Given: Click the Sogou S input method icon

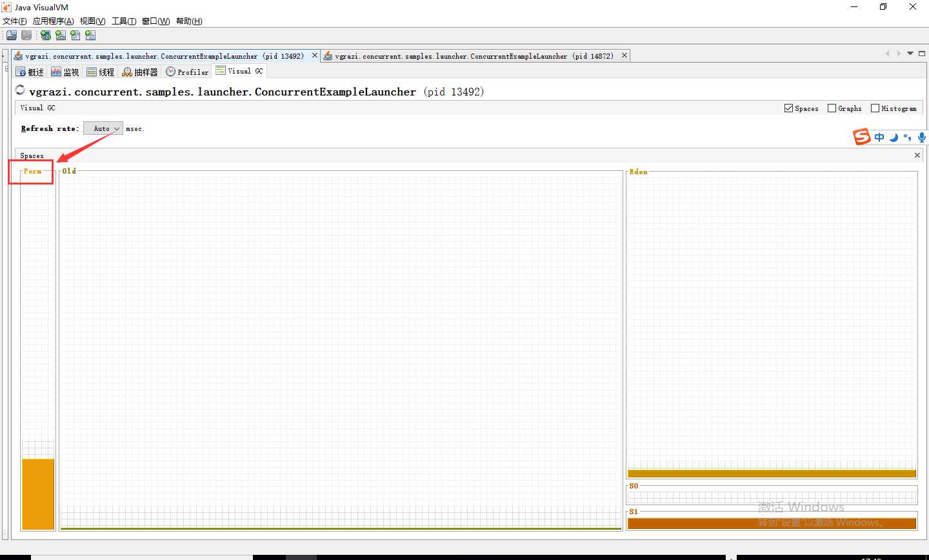Looking at the screenshot, I should click(x=862, y=137).
